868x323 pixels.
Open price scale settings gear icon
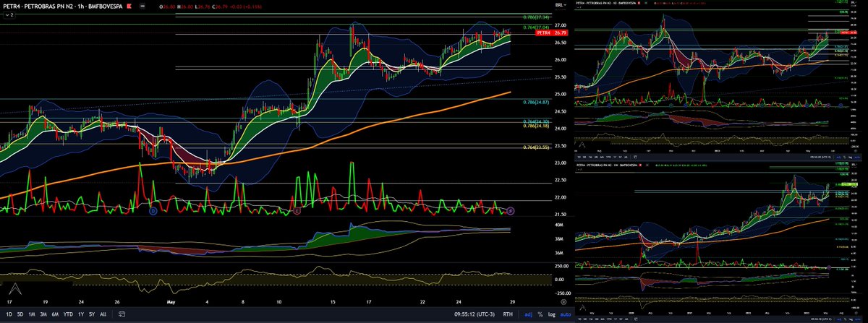coord(564,302)
